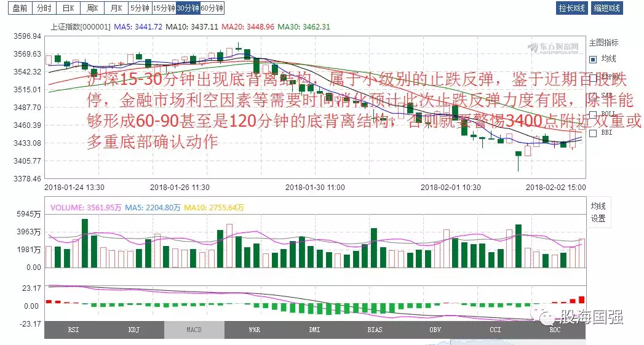Screen dimensions: 644x345
Task: Switch the indicator panel to DMI
Action: coord(314,330)
